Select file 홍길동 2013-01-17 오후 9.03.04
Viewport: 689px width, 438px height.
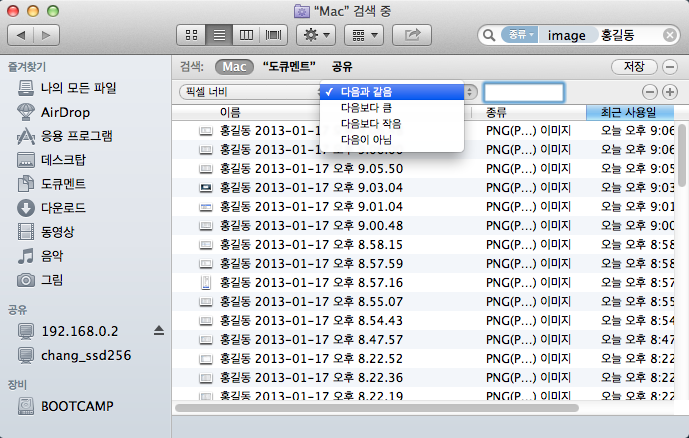pos(311,188)
